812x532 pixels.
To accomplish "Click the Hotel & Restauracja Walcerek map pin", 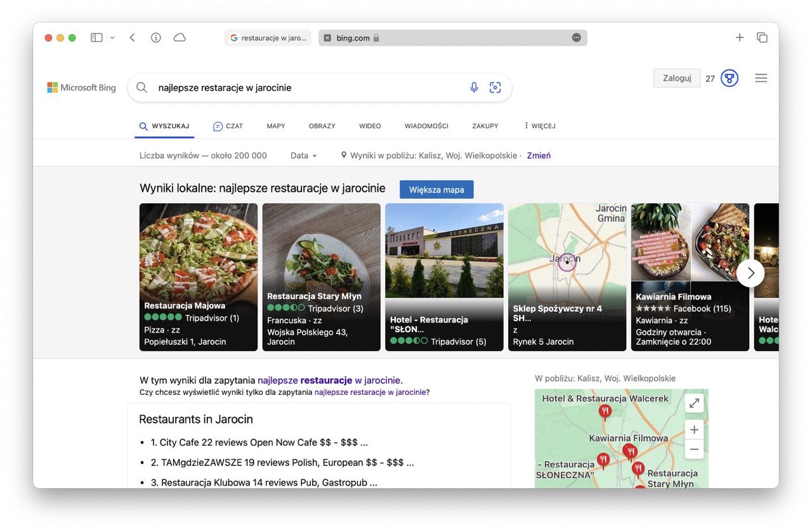I will coord(605,413).
